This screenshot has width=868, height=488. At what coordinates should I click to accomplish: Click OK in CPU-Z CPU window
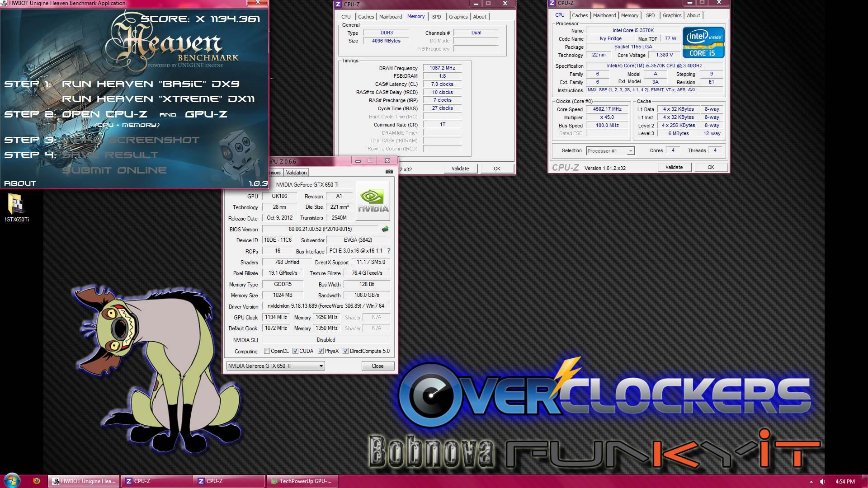[711, 167]
